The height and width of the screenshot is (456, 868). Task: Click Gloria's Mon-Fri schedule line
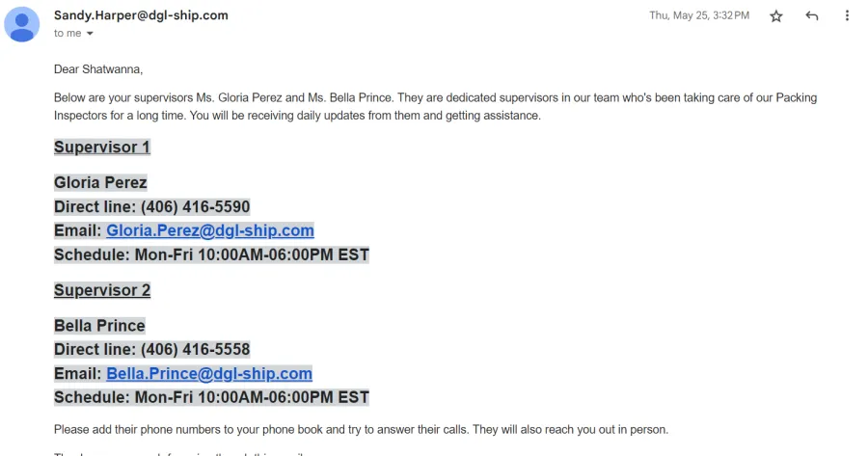point(211,255)
